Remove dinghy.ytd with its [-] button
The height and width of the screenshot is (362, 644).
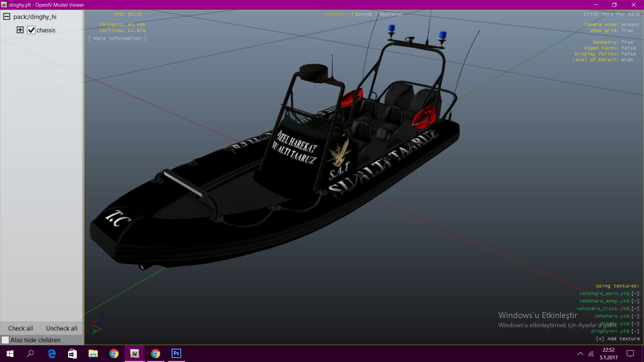(x=635, y=324)
